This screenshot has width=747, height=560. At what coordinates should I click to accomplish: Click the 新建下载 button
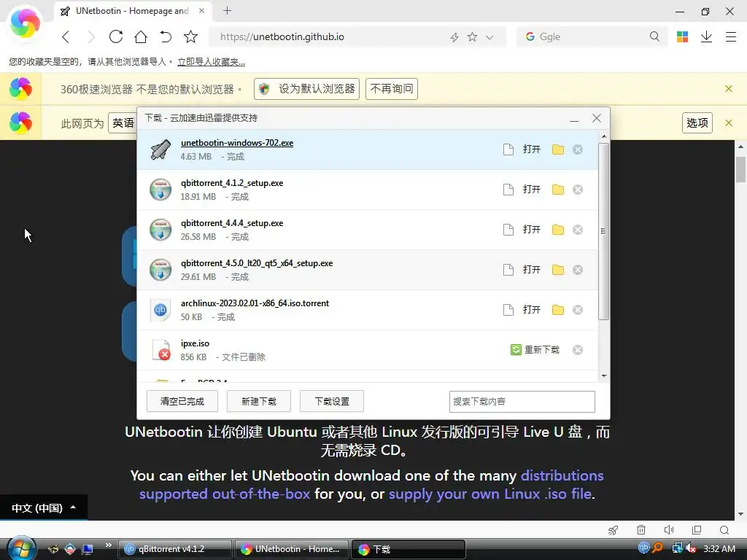click(x=259, y=402)
